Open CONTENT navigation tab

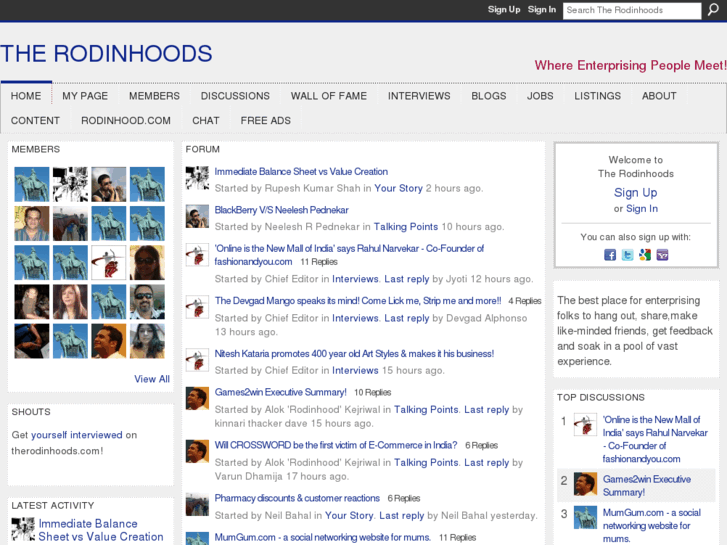[x=35, y=121]
